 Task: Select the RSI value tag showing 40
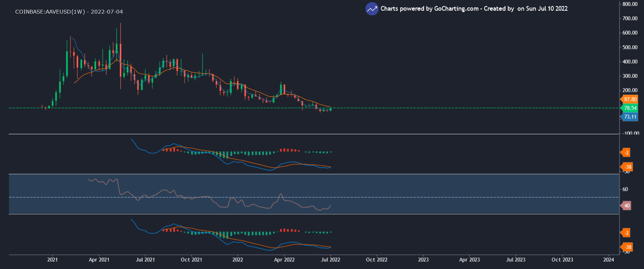[x=627, y=206]
